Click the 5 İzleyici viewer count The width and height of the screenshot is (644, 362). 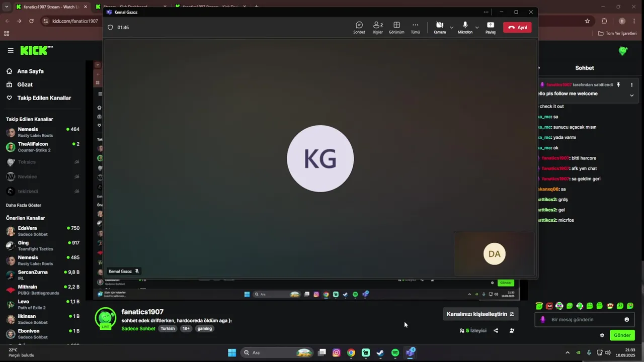click(473, 330)
